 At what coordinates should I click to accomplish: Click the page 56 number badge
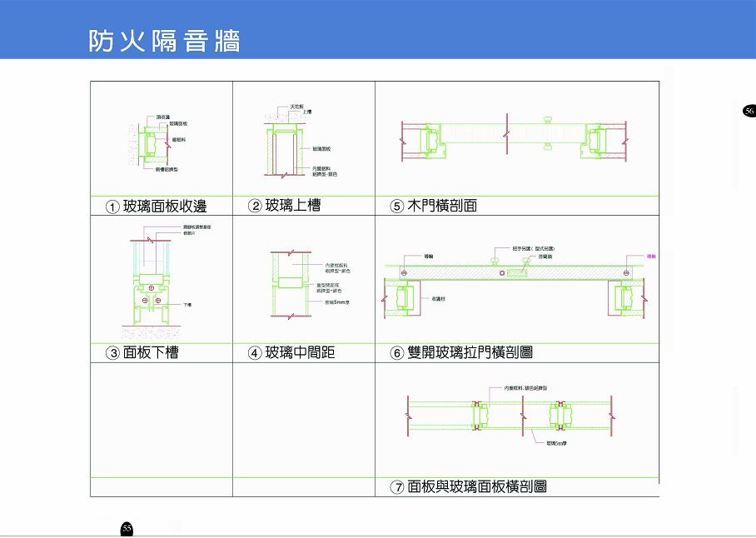[749, 111]
